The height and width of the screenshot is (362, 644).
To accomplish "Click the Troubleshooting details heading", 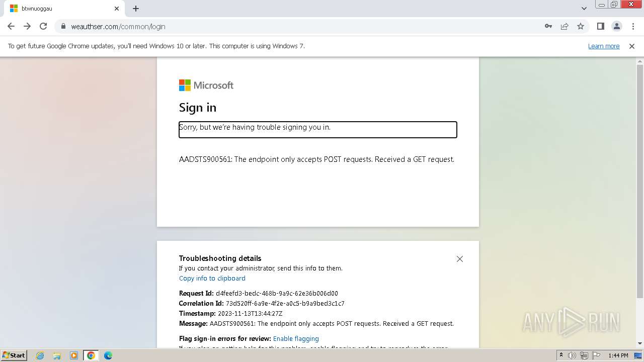I will [220, 258].
